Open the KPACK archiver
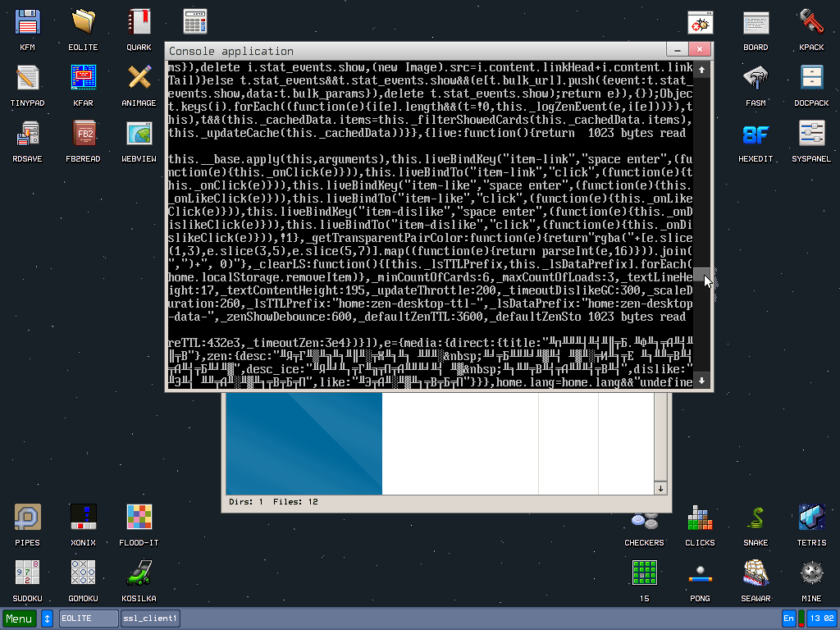 811,21
